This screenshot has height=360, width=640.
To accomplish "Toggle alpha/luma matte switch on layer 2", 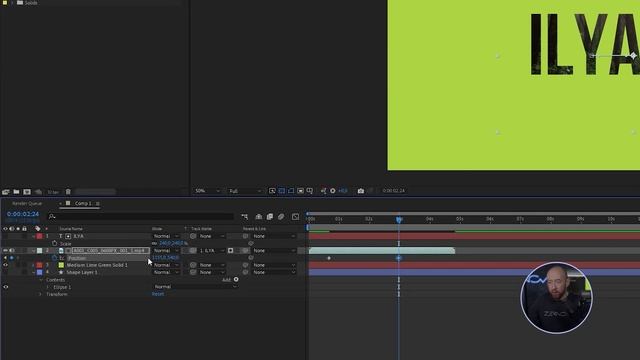I will pos(231,251).
